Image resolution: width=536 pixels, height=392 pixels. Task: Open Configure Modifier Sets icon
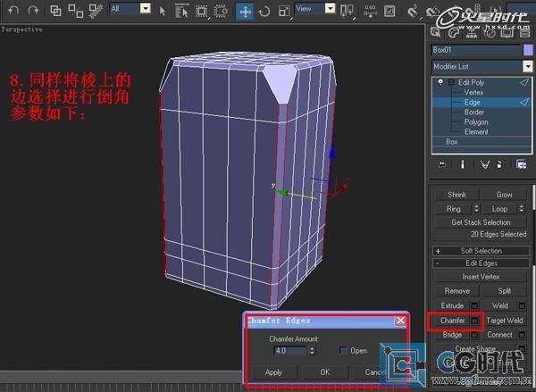coord(521,164)
